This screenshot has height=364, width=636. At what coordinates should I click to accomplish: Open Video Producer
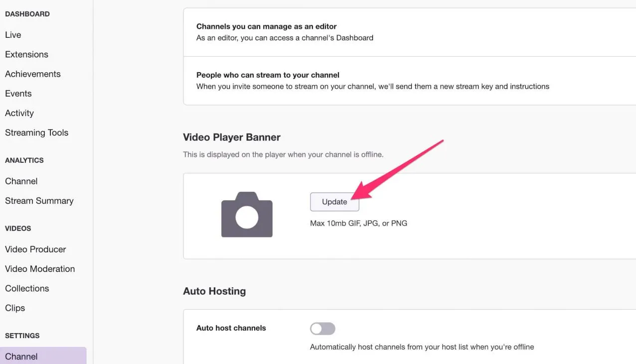[35, 249]
